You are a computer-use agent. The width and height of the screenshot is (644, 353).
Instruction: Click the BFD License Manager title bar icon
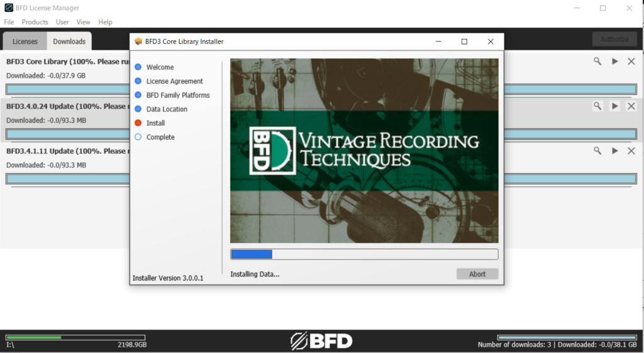coord(9,8)
